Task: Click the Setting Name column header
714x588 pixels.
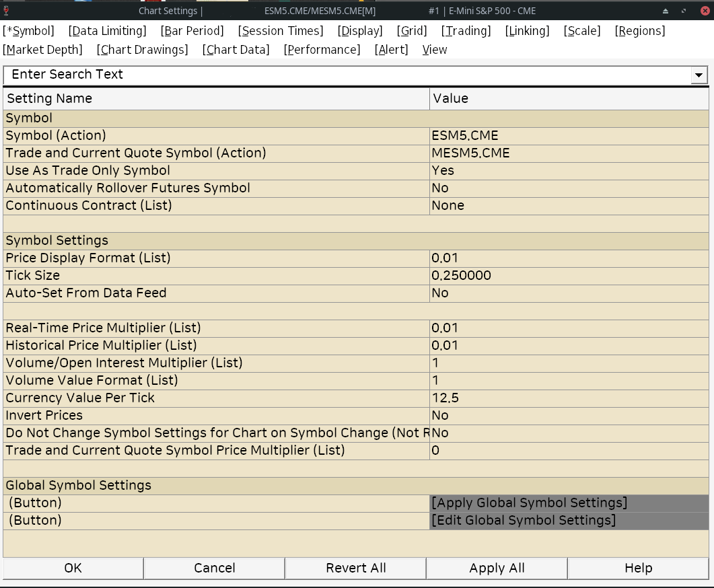Action: pos(216,99)
